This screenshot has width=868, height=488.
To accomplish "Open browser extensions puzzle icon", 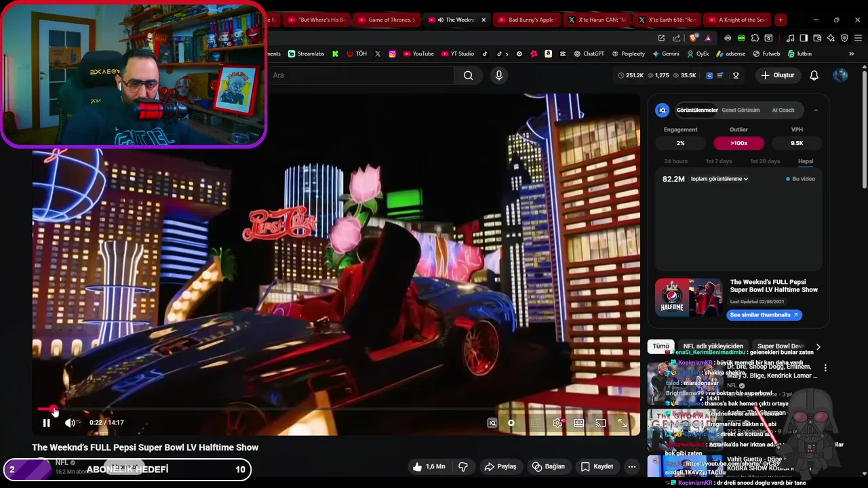I will 755,38.
